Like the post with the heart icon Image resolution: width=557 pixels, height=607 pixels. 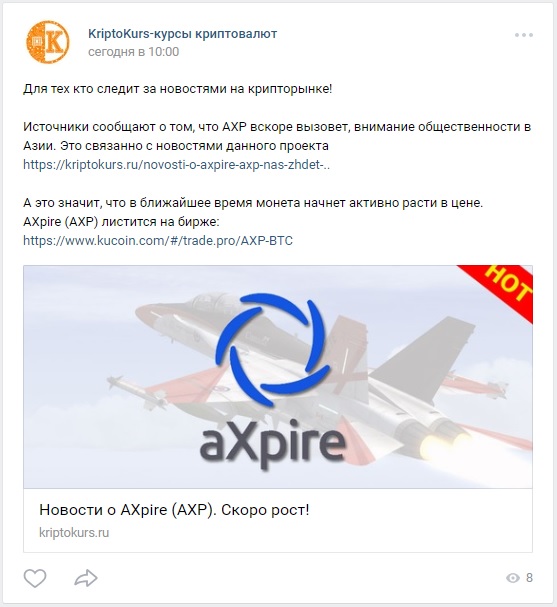(x=35, y=578)
